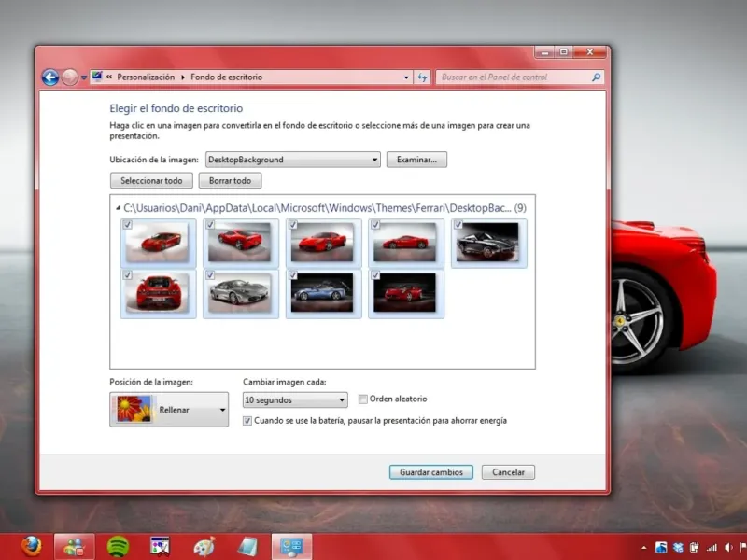
Task: Collapse the DesktopBackground folder group triangle
Action: click(x=118, y=207)
